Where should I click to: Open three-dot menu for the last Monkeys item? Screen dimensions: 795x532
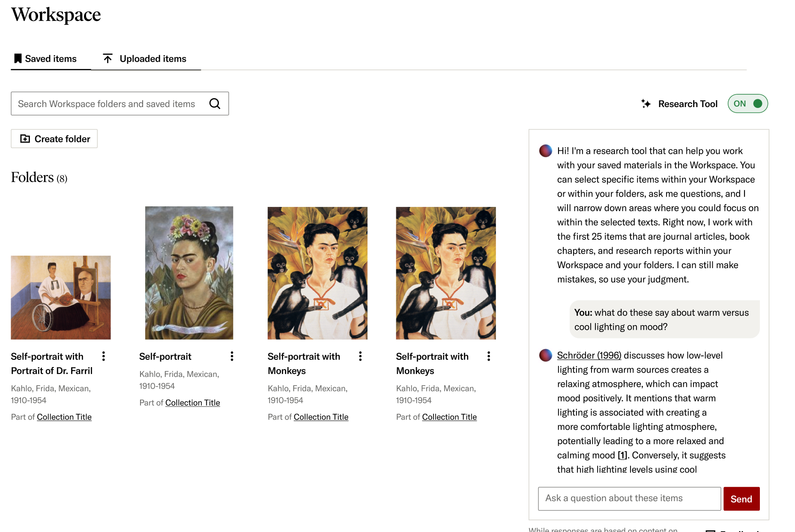tap(489, 356)
